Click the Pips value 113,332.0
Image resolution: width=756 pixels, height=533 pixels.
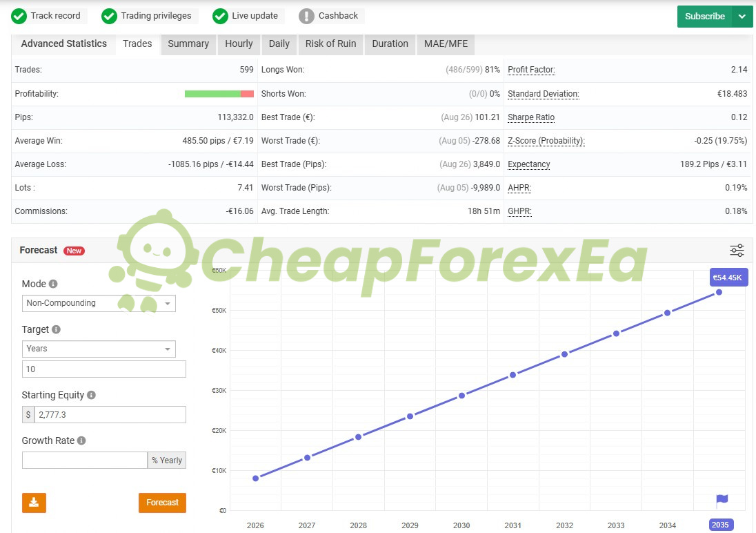[235, 117]
